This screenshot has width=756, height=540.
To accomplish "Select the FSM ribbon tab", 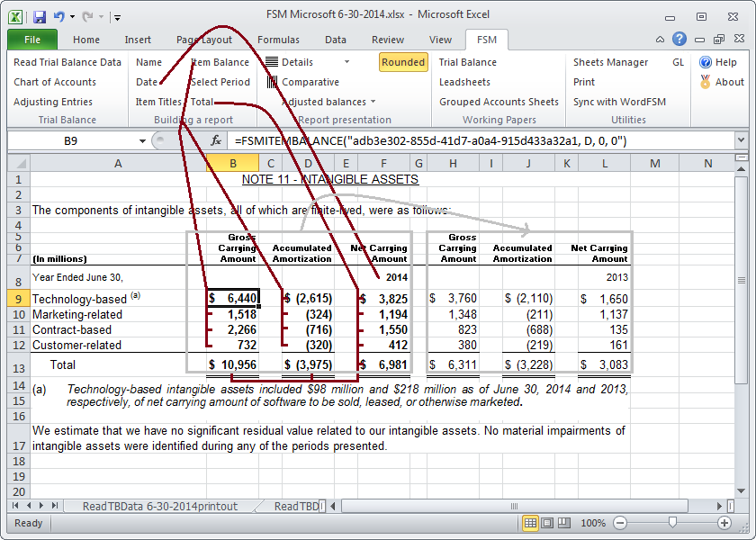I will tap(487, 40).
